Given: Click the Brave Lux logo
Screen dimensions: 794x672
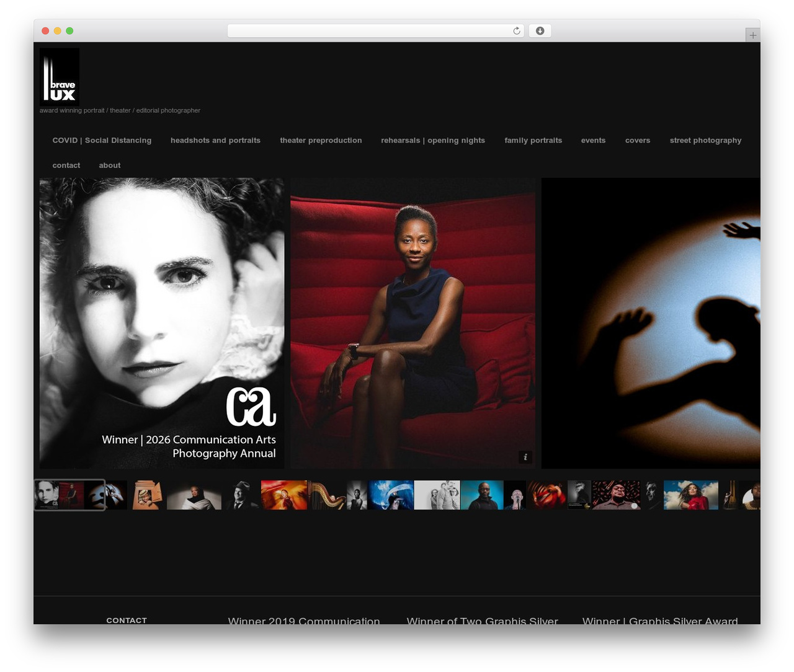Looking at the screenshot, I should pyautogui.click(x=60, y=77).
